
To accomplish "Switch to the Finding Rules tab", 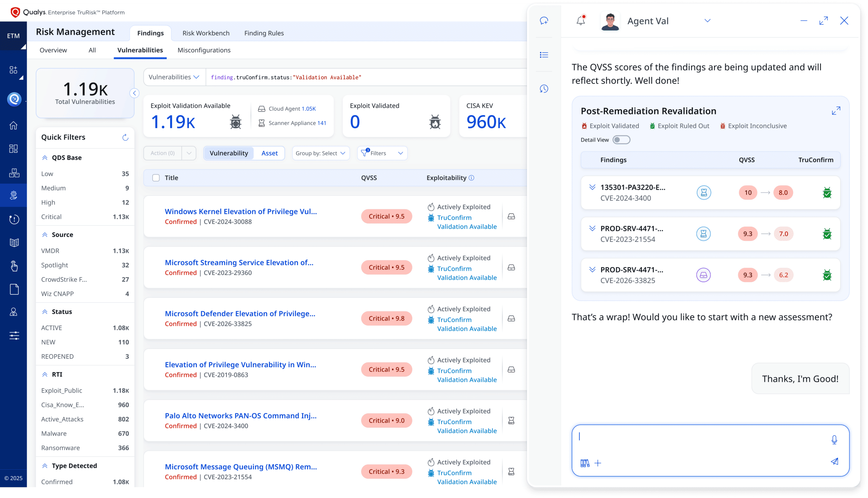I will [264, 33].
